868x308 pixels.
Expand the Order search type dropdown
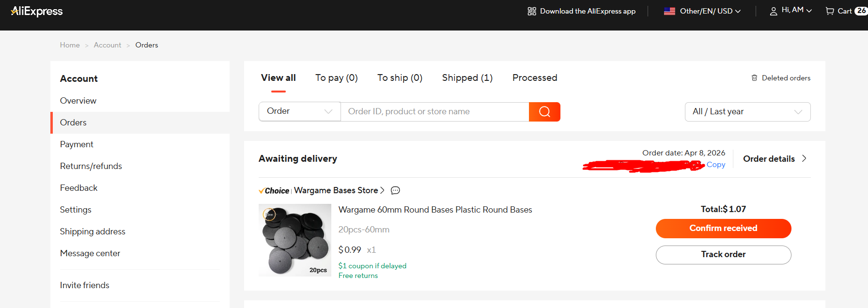299,111
